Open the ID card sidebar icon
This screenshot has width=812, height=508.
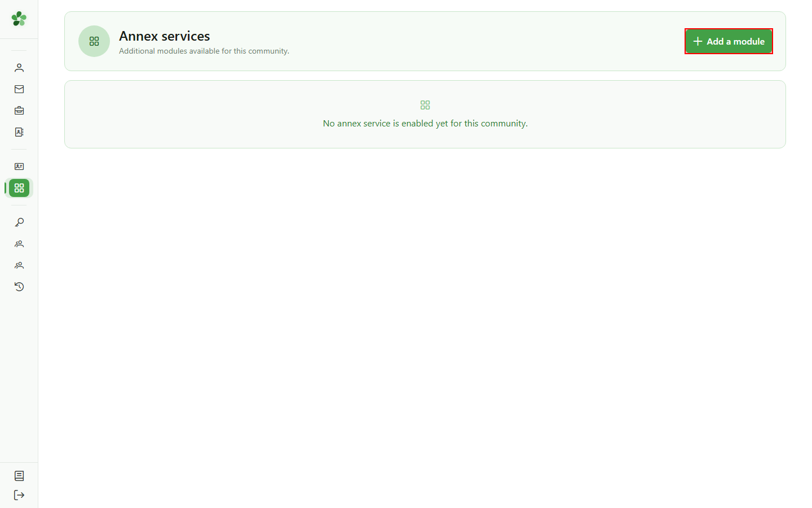[x=19, y=167]
